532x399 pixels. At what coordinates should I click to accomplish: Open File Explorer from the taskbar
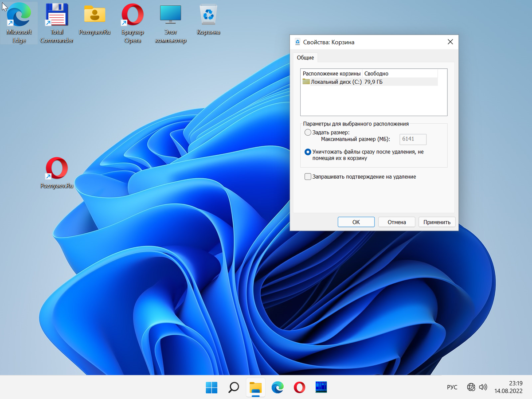click(x=255, y=387)
